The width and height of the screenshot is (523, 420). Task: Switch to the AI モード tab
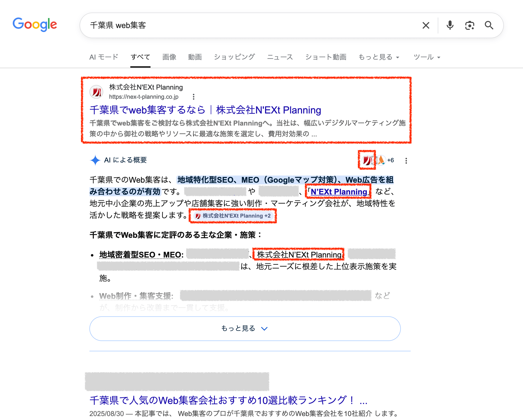(x=104, y=57)
